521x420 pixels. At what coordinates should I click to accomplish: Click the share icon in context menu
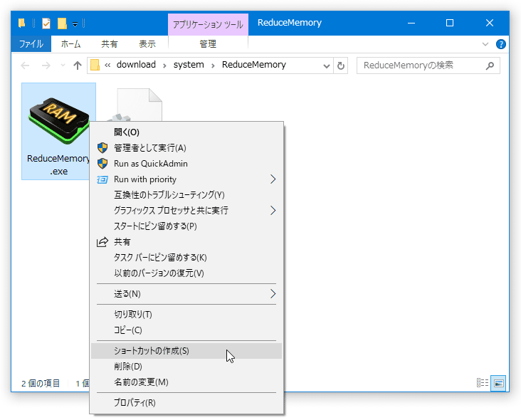click(x=102, y=242)
